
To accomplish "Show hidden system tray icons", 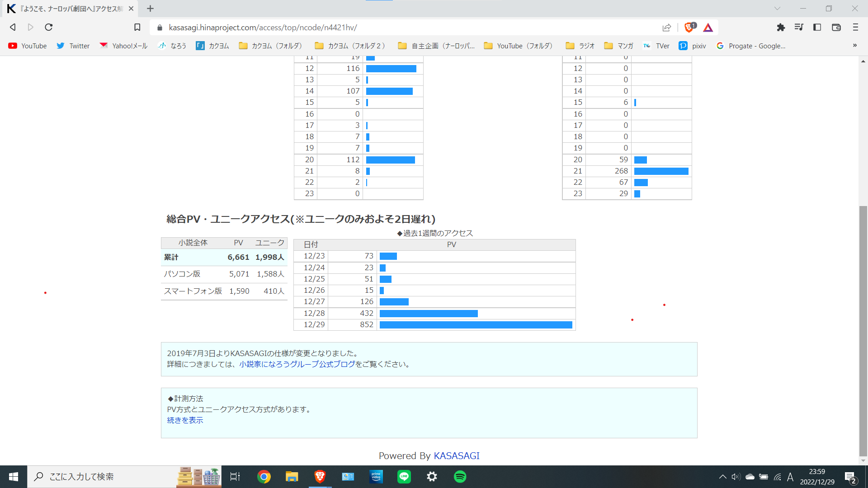I will tap(722, 477).
